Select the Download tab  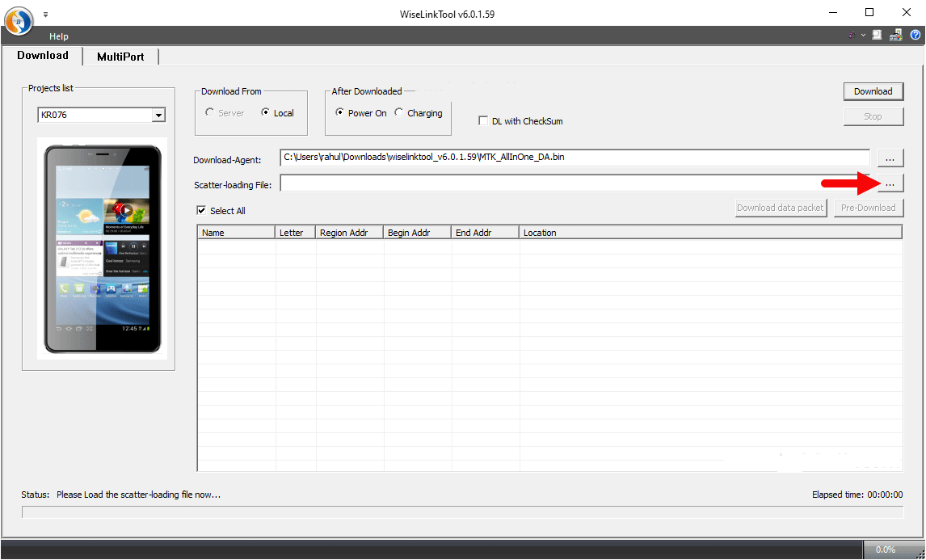[43, 56]
